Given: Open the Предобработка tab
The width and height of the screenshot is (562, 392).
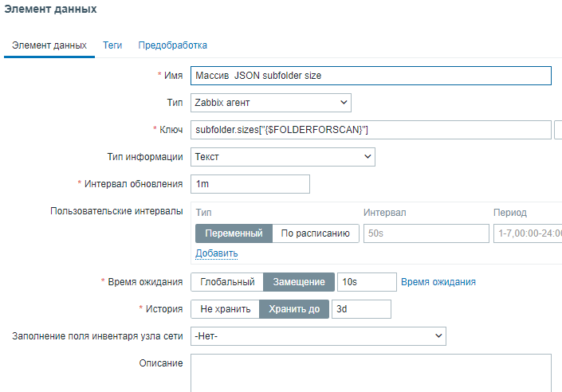Looking at the screenshot, I should 172,45.
